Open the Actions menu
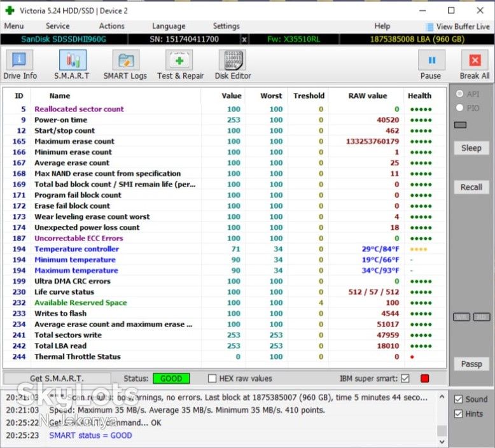The image size is (495, 448). (x=112, y=26)
